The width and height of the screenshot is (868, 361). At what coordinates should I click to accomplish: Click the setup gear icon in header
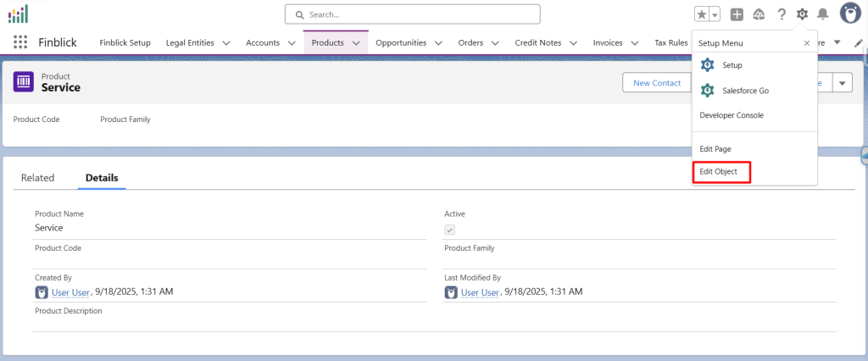tap(802, 14)
